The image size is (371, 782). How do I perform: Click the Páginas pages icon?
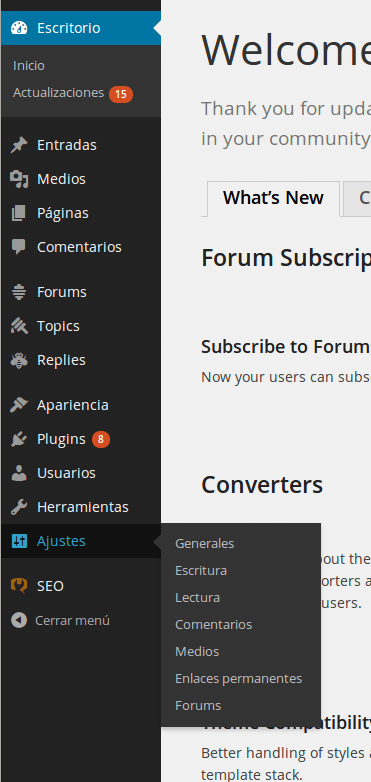point(19,213)
